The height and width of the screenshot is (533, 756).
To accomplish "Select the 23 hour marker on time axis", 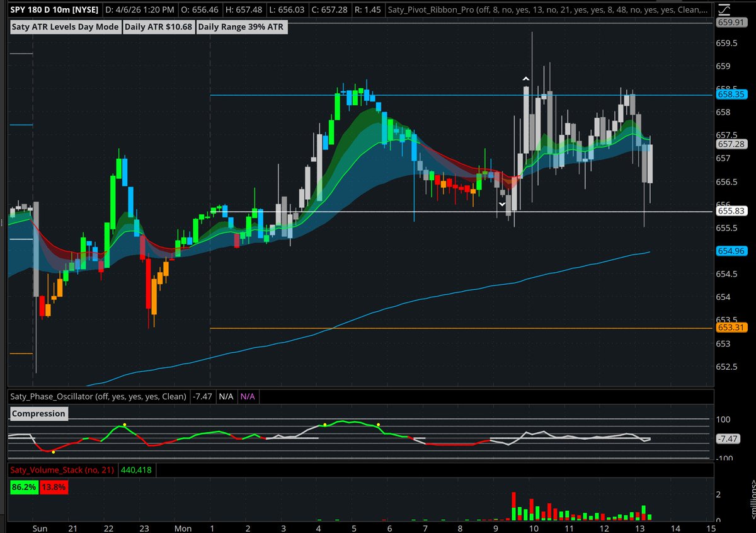I will (144, 527).
